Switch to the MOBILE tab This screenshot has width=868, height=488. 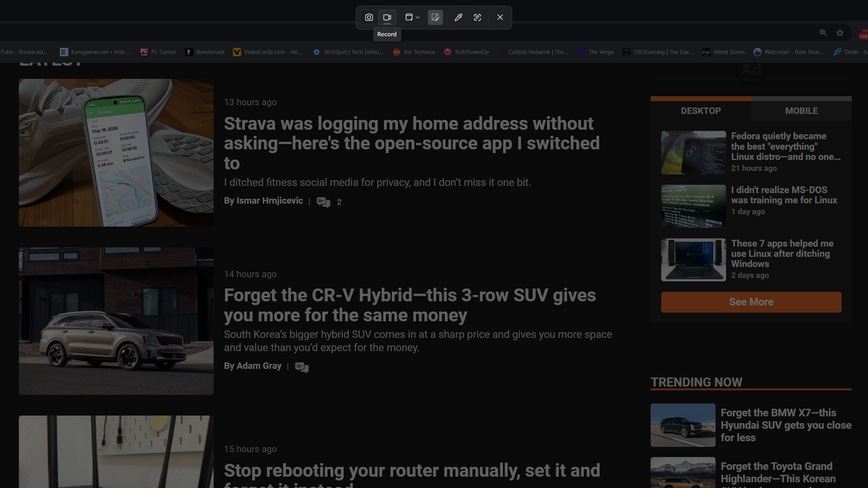801,110
